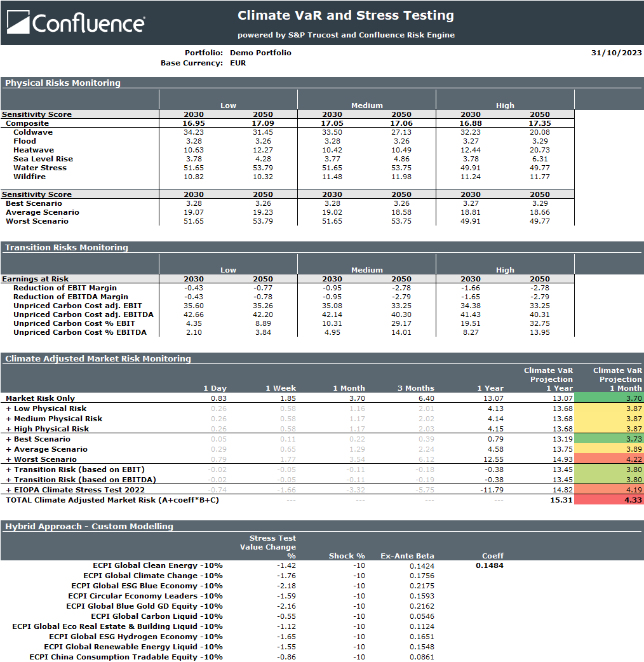Click the green 3.70 Market Risk Only cell
644x662 pixels.
pos(608,398)
